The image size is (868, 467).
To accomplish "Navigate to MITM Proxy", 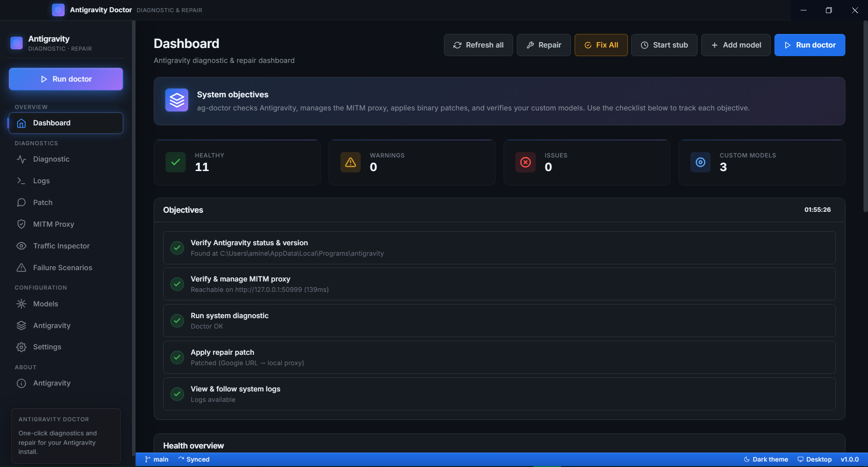I will 66,224.
